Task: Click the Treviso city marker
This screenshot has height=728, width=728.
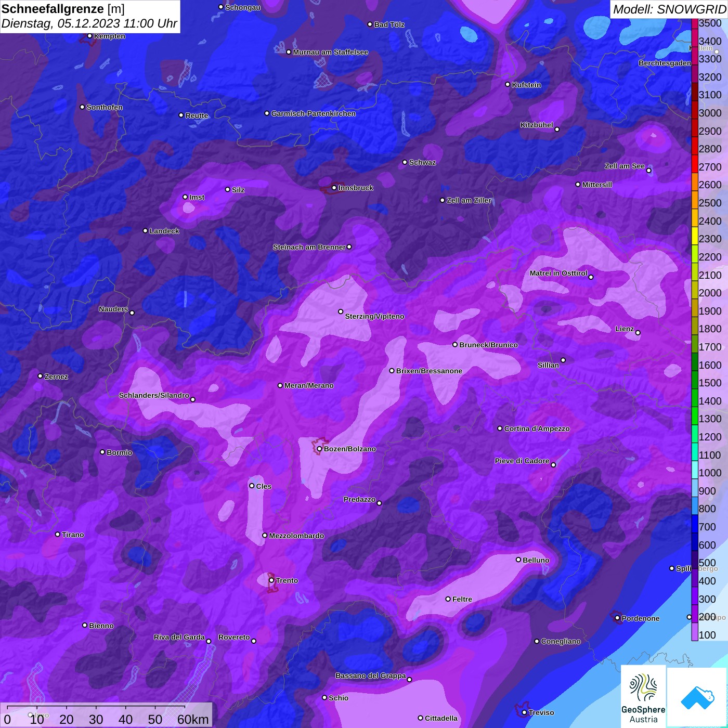Action: (x=524, y=712)
